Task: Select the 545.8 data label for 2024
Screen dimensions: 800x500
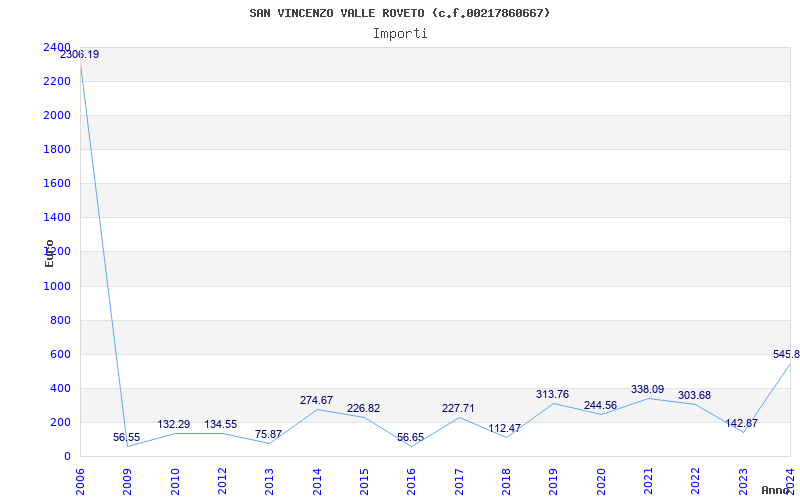Action: click(786, 354)
